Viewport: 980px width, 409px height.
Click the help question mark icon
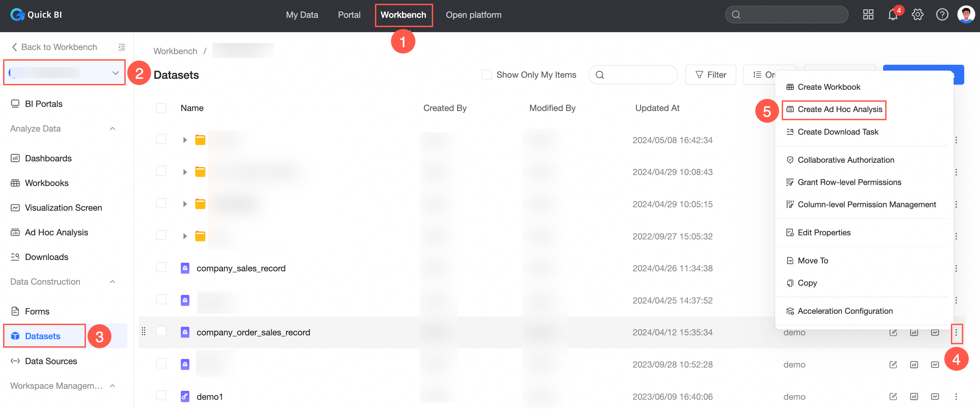pos(942,15)
